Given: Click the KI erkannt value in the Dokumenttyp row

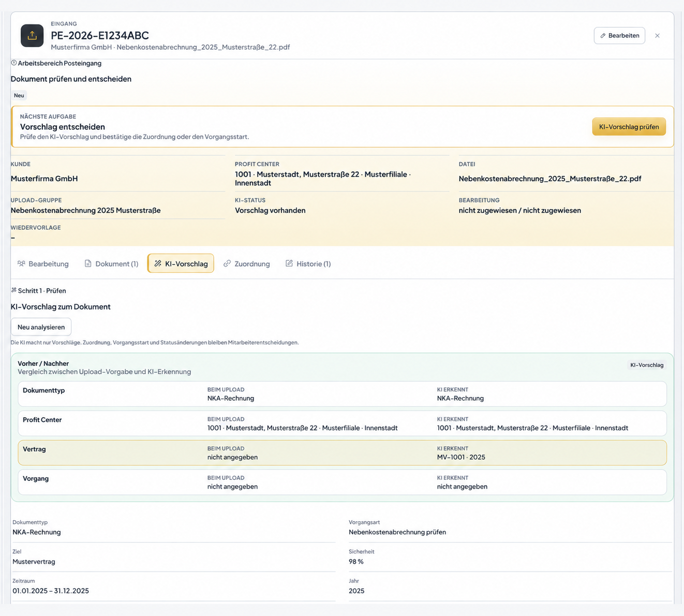Looking at the screenshot, I should (x=460, y=398).
